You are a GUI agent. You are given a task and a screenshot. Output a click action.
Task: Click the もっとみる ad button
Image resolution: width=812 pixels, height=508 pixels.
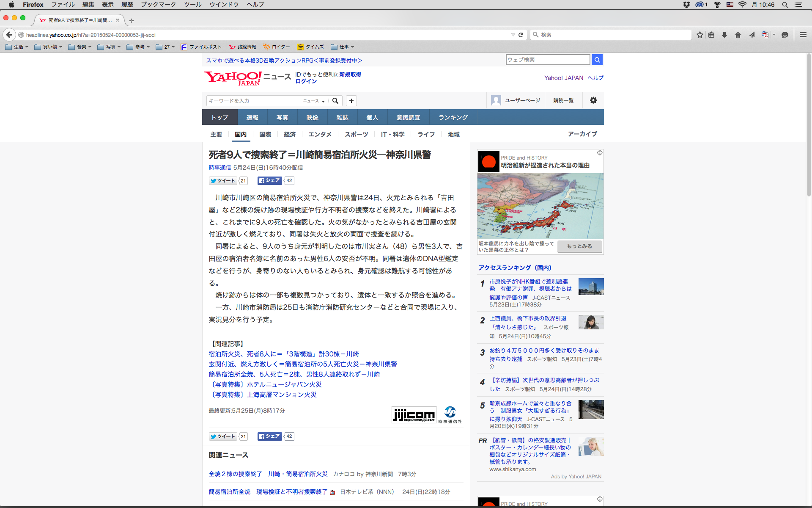pos(579,246)
